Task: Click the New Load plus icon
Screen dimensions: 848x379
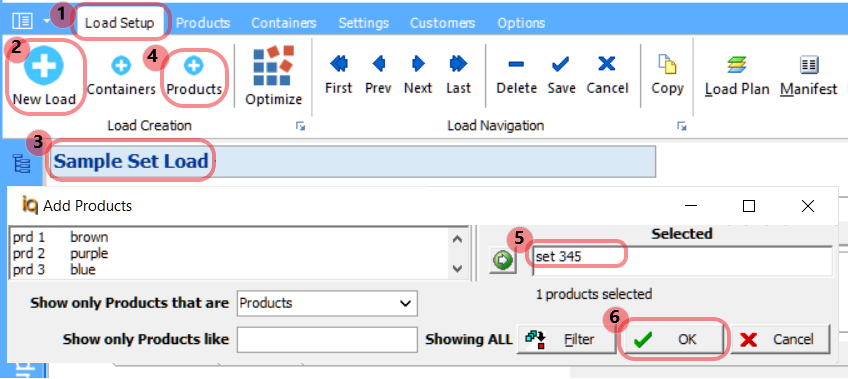Action: (x=43, y=64)
